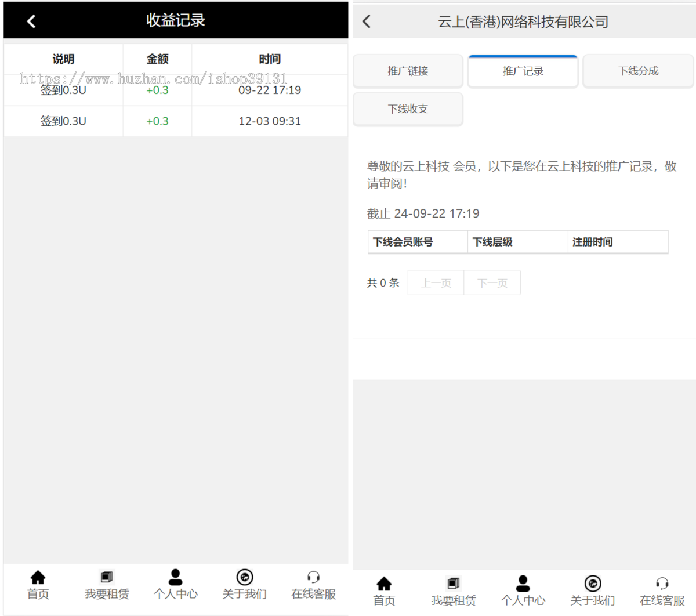This screenshot has width=696, height=616.
Task: Select the 推广记录 tab
Action: [523, 71]
